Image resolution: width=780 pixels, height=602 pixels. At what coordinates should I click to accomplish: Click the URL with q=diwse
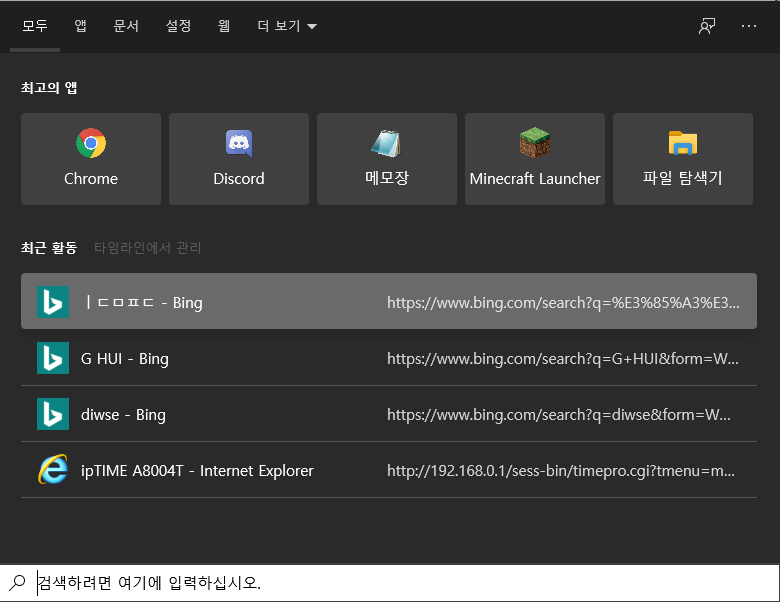[559, 415]
